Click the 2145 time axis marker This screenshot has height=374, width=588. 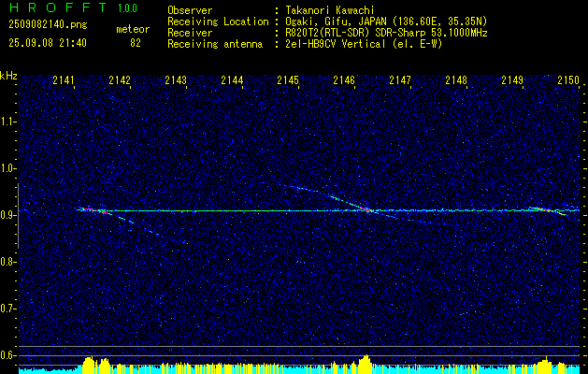coord(288,79)
